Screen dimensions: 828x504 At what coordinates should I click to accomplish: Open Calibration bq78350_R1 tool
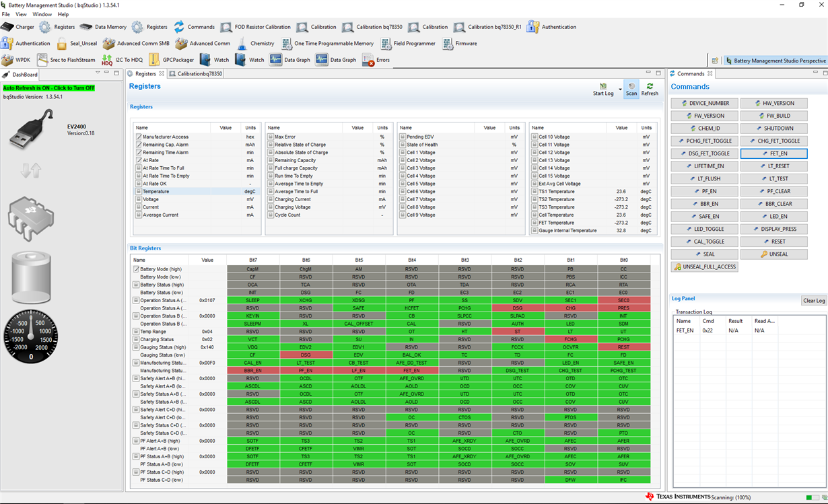click(x=487, y=27)
